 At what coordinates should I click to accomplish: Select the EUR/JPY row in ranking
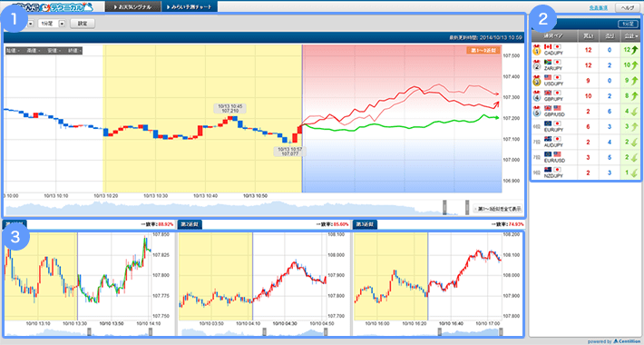click(x=586, y=126)
